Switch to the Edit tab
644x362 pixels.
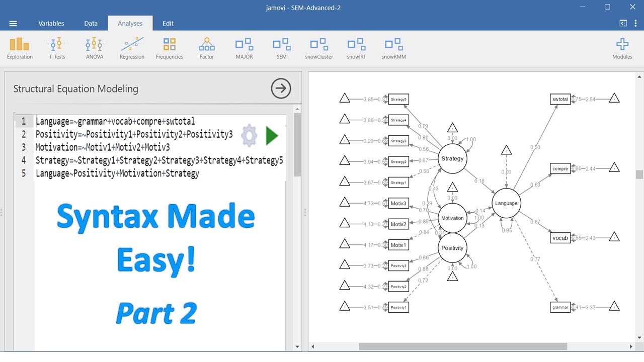click(x=168, y=23)
